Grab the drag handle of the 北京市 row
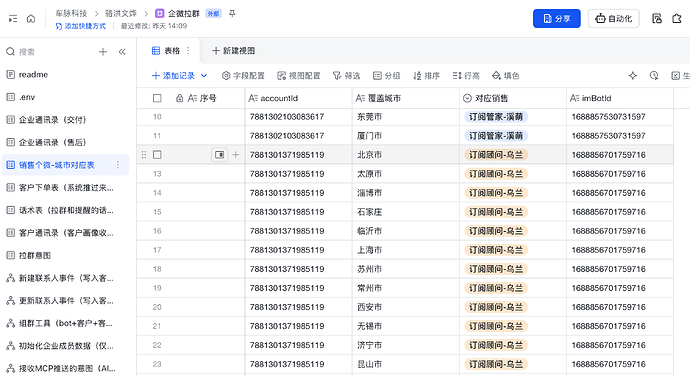 [144, 155]
